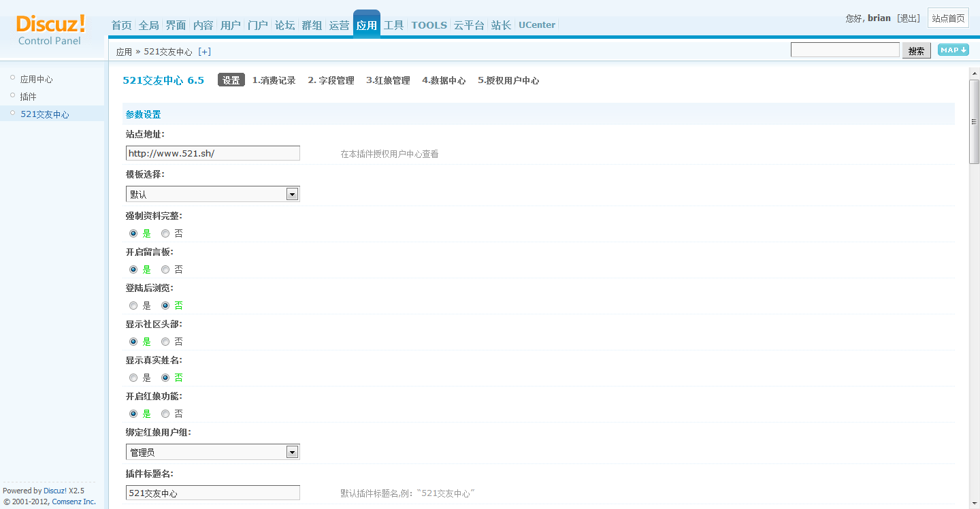
Task: Click the top search input box
Action: point(845,50)
